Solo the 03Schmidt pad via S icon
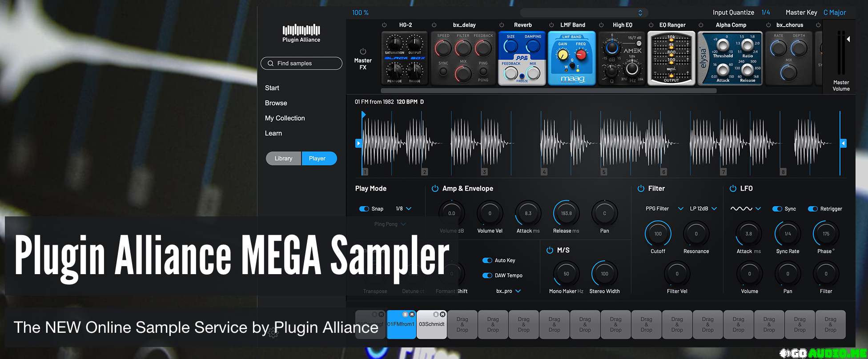Viewport: 868px width, 359px height. click(x=436, y=314)
